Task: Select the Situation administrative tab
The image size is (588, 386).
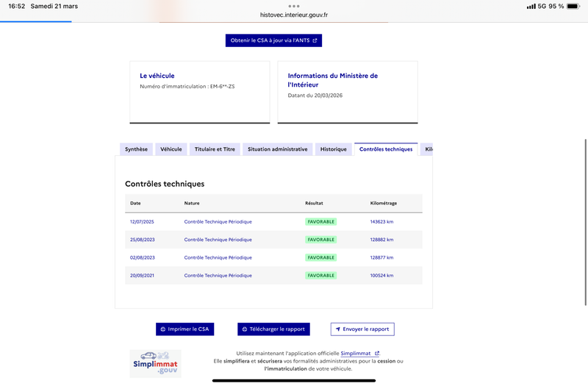Action: tap(278, 149)
